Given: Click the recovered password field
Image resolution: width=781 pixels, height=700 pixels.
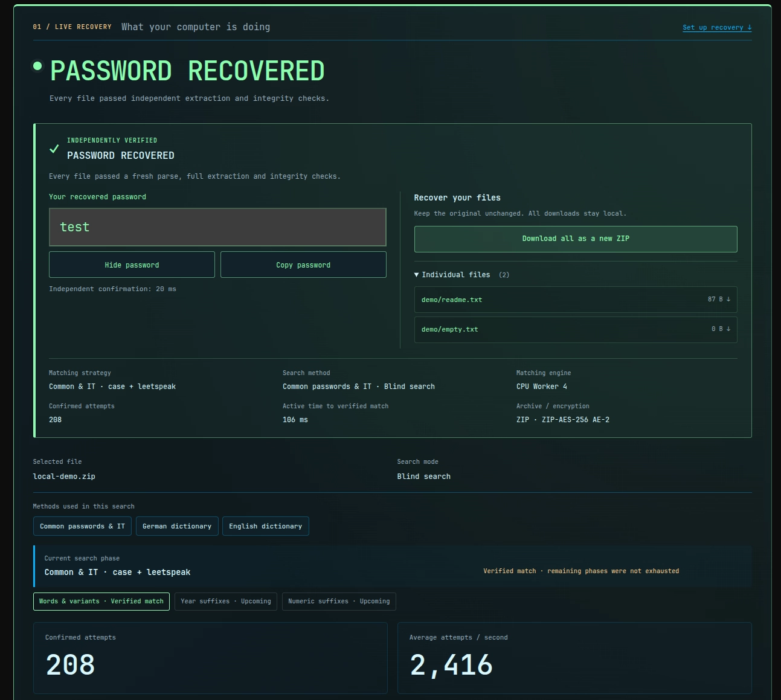Looking at the screenshot, I should coord(217,227).
